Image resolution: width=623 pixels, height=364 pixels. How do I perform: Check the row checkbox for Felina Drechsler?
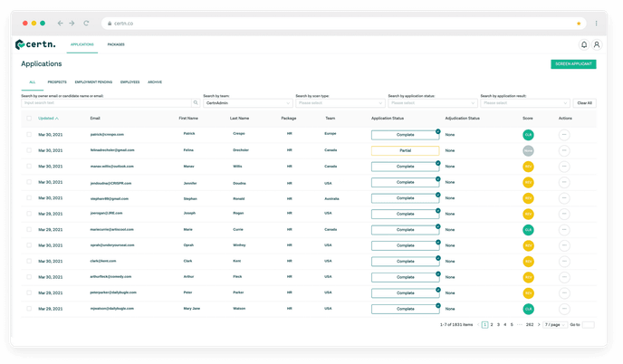(29, 150)
